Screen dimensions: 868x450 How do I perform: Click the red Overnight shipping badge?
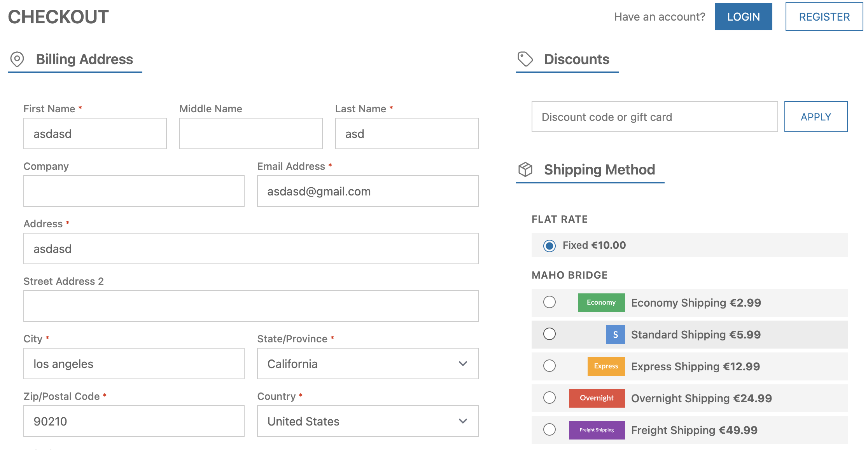click(597, 398)
